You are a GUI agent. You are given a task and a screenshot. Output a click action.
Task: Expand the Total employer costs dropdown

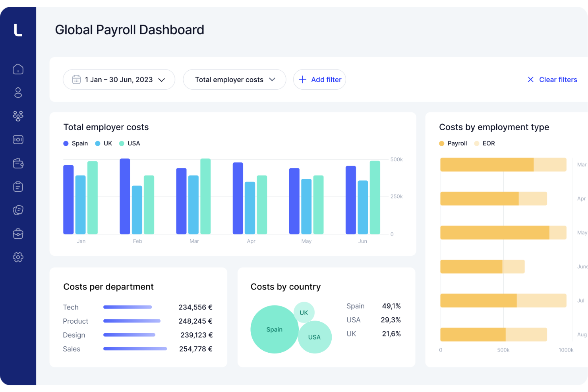pos(234,79)
